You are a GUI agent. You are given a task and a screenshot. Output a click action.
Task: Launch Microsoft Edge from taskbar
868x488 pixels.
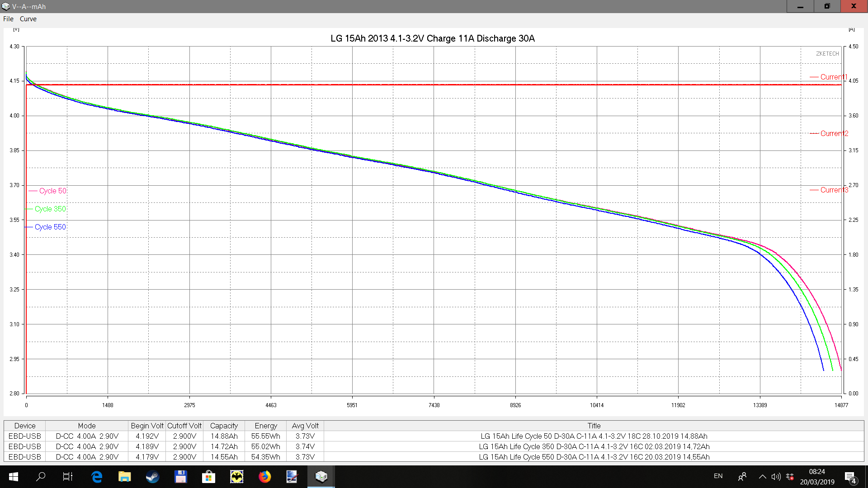tap(97, 476)
